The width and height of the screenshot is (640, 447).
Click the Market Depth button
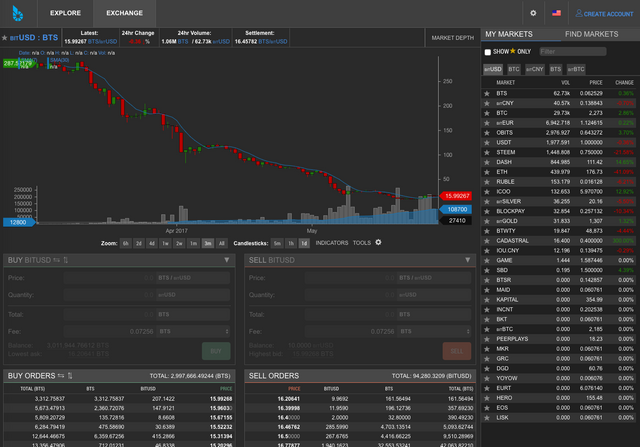[453, 38]
